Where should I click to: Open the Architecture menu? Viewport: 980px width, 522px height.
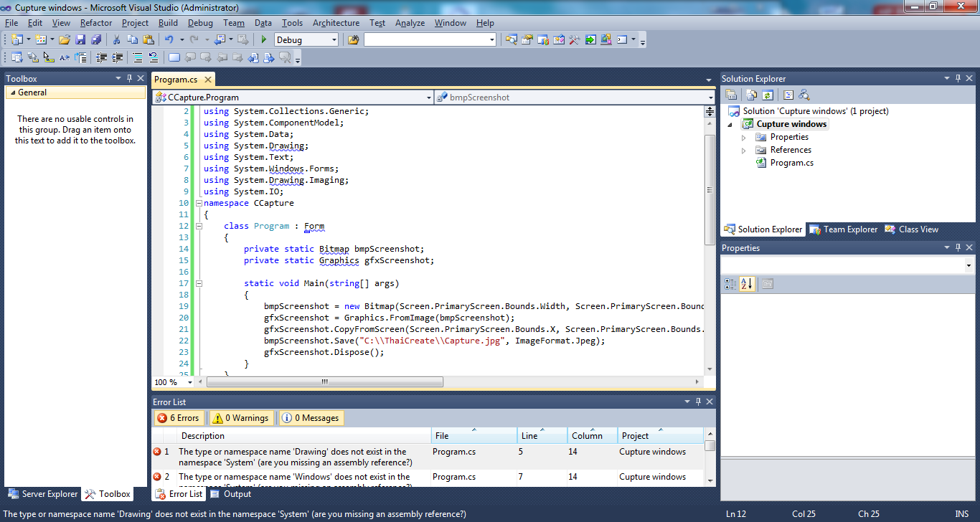(336, 23)
